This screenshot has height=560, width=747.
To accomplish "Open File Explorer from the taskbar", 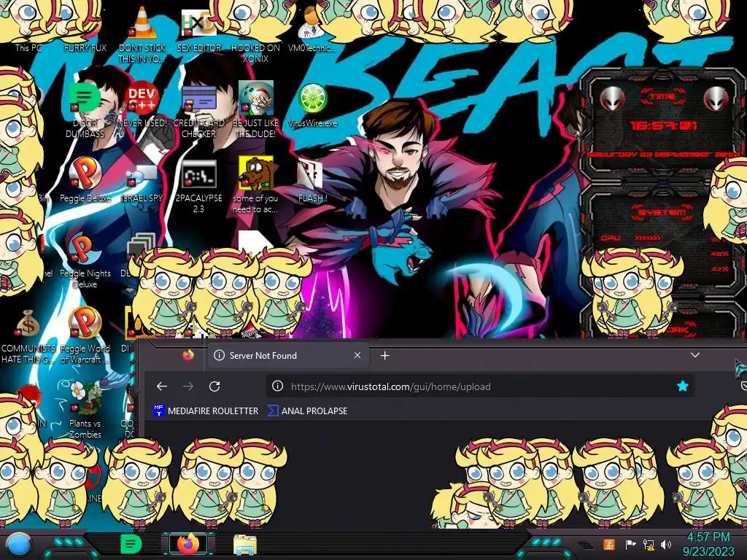I will [x=245, y=545].
